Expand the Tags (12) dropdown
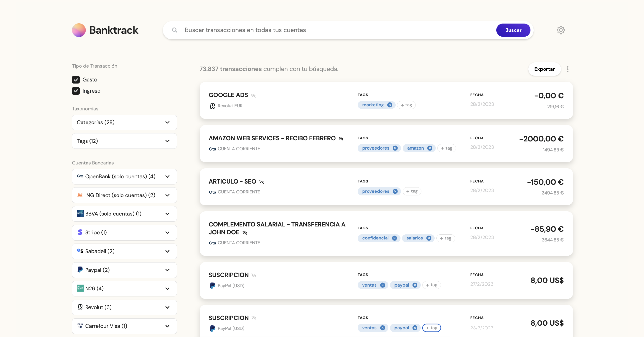The width and height of the screenshot is (644, 337). 124,141
